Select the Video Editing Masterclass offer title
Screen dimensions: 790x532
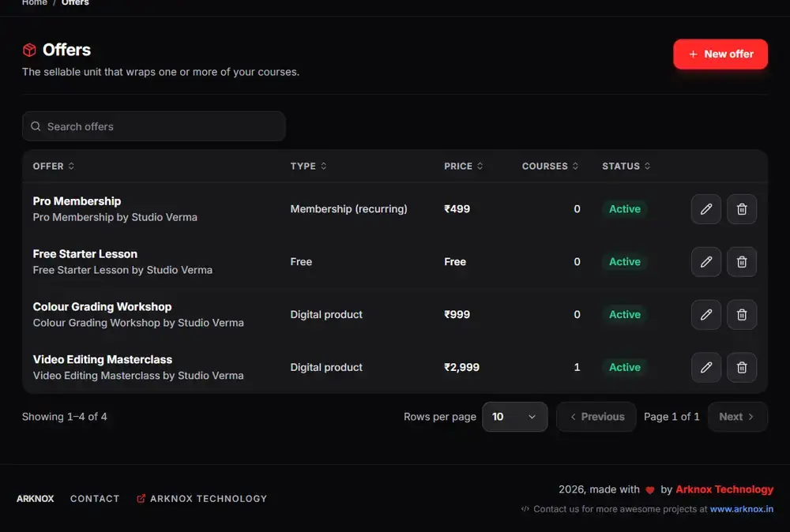(x=103, y=359)
